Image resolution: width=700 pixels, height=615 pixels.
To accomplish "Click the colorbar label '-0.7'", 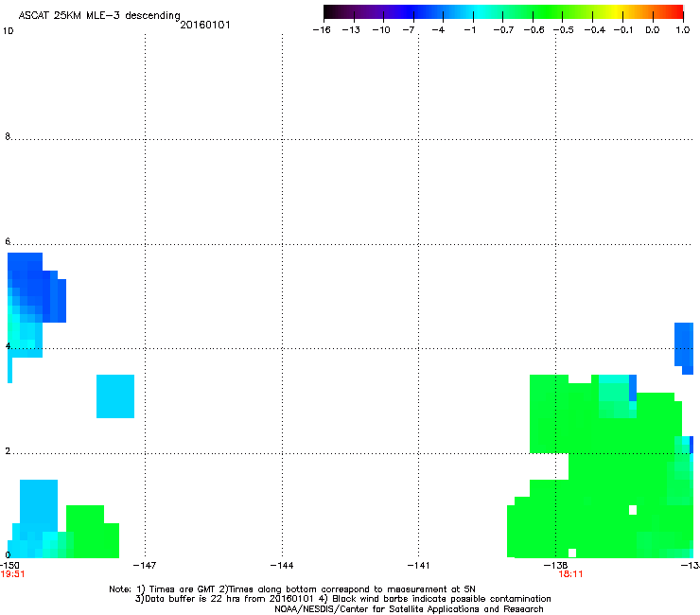I will point(503,30).
